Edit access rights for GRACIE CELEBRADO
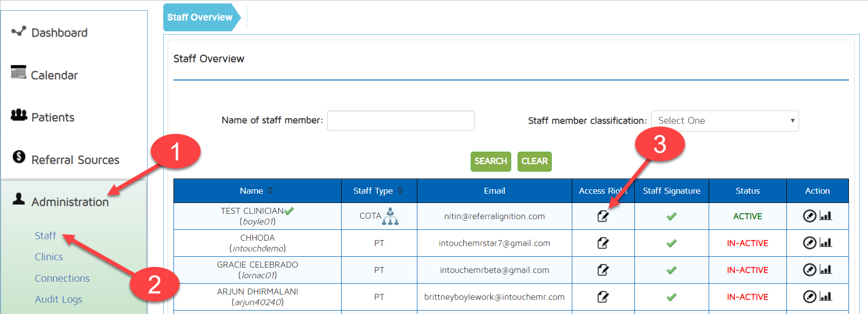The height and width of the screenshot is (314, 868). click(x=603, y=270)
